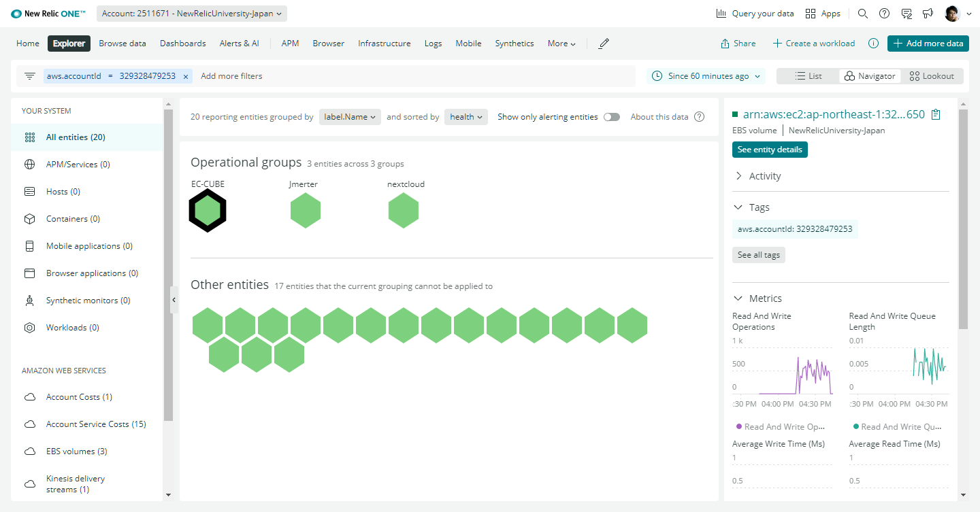The image size is (980, 512).
Task: Toggle the purple Read And Write Op... legend
Action: pyautogui.click(x=781, y=427)
